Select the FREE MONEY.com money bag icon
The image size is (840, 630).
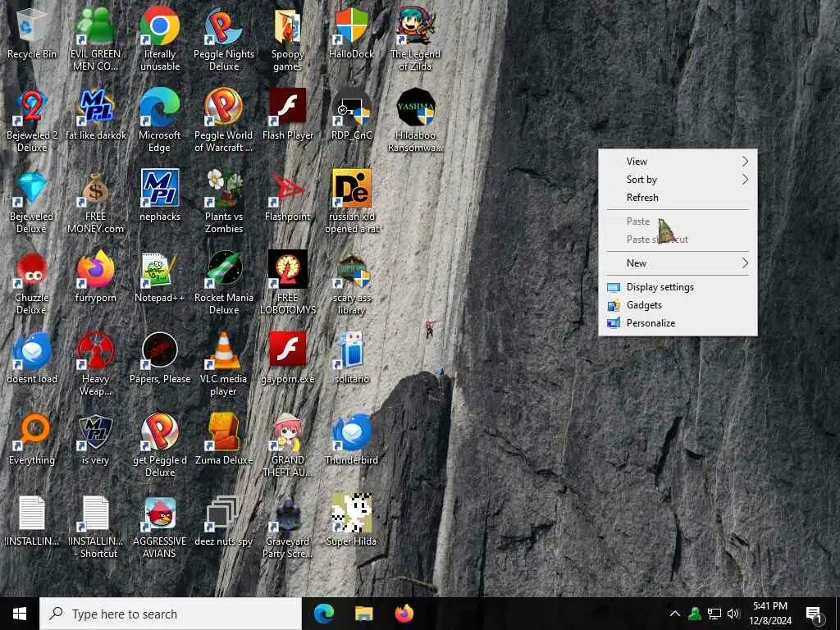(95, 202)
